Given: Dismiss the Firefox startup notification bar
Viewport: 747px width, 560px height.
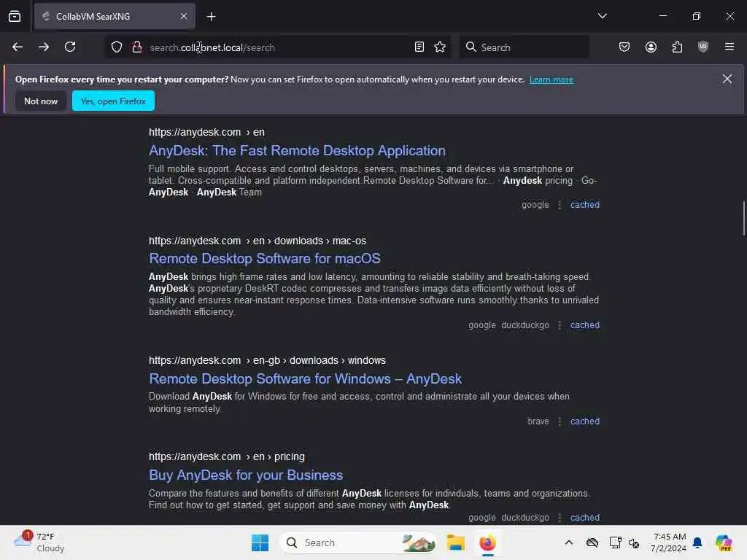Looking at the screenshot, I should [x=727, y=79].
